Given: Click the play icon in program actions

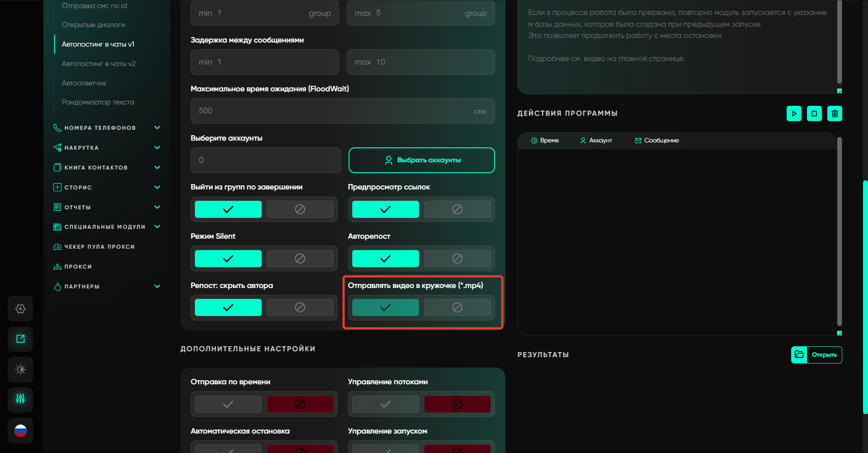Looking at the screenshot, I should tap(794, 113).
